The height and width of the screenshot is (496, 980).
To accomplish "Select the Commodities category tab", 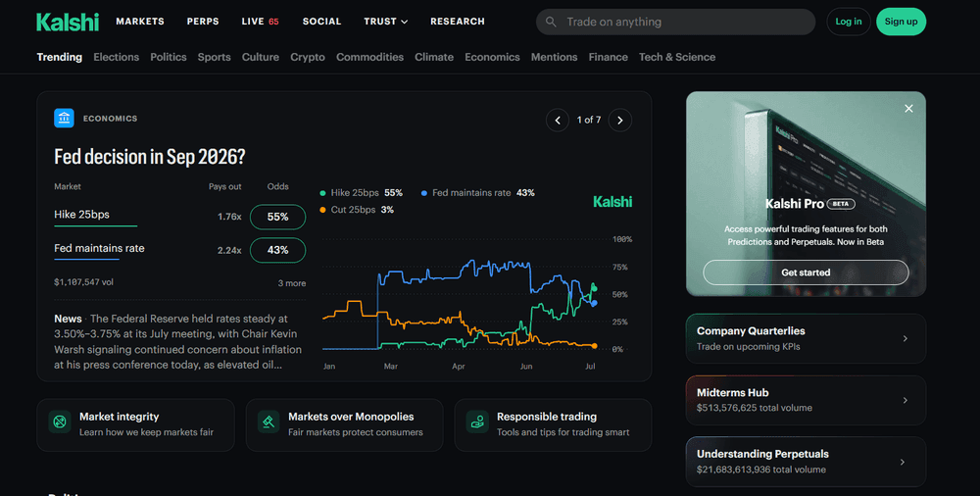I will coord(370,57).
